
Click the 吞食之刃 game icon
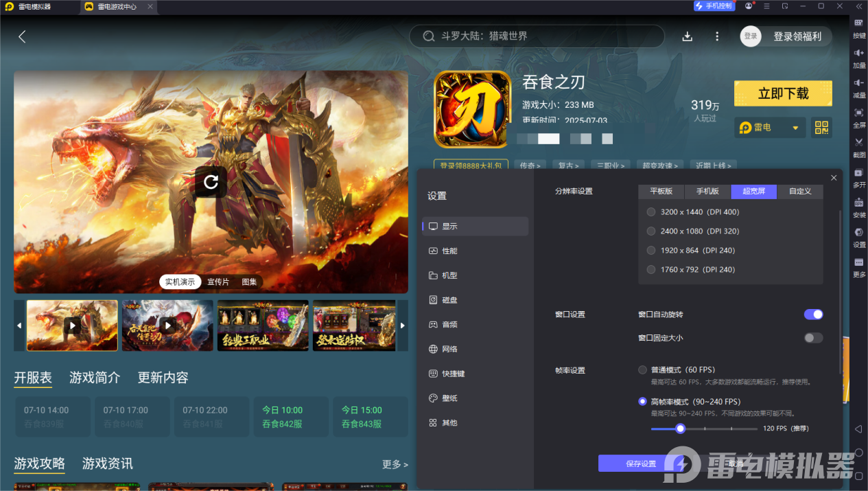point(473,109)
